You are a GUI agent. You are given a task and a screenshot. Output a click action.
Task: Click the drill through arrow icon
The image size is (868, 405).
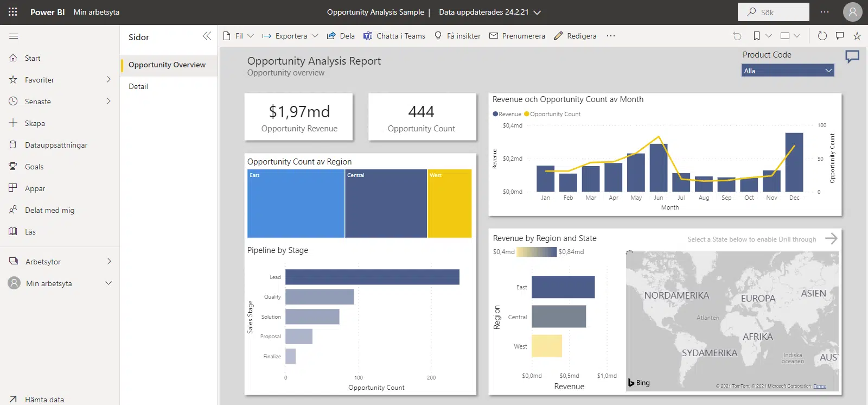(x=831, y=239)
